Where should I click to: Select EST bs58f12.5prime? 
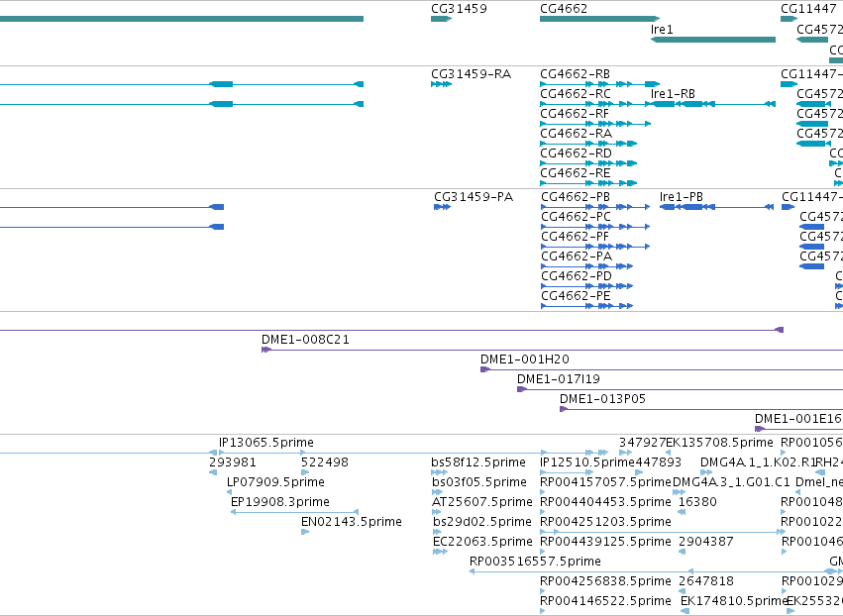pyautogui.click(x=478, y=462)
